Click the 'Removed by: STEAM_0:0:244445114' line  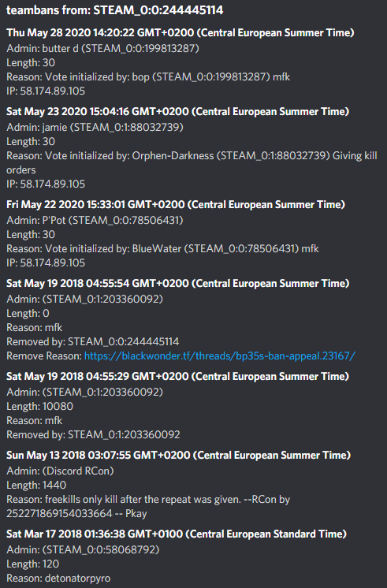(x=93, y=341)
